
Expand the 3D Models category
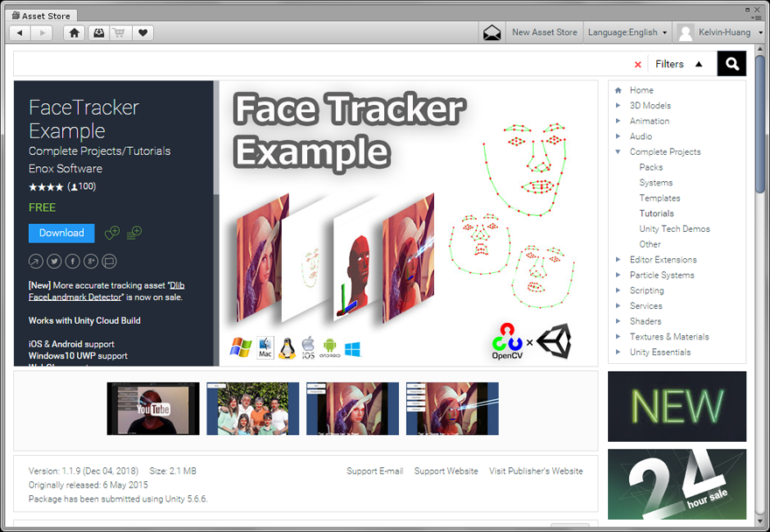coord(618,105)
